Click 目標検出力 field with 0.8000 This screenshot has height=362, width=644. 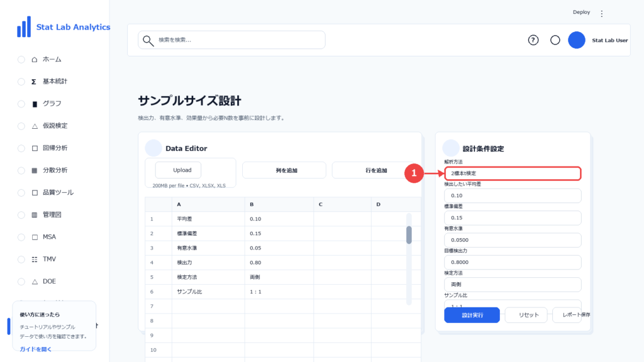(513, 262)
